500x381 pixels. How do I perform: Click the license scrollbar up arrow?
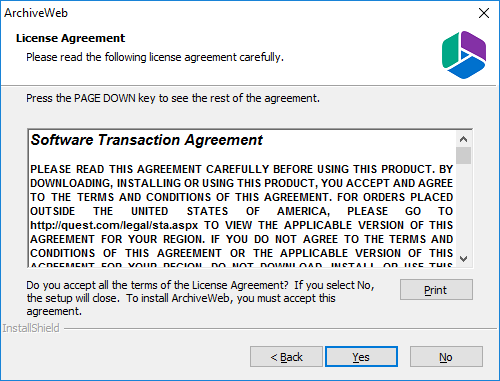(463, 139)
